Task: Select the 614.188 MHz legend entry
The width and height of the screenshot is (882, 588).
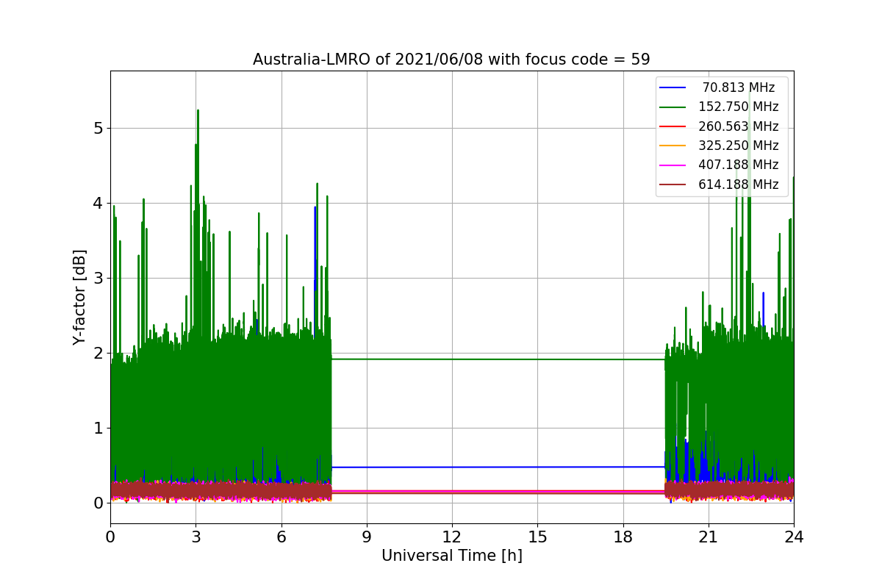Action: click(720, 184)
